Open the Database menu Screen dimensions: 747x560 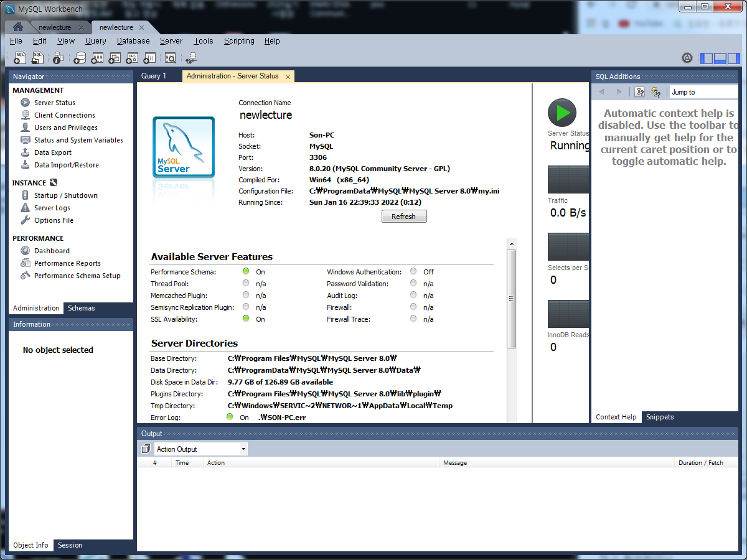[133, 41]
